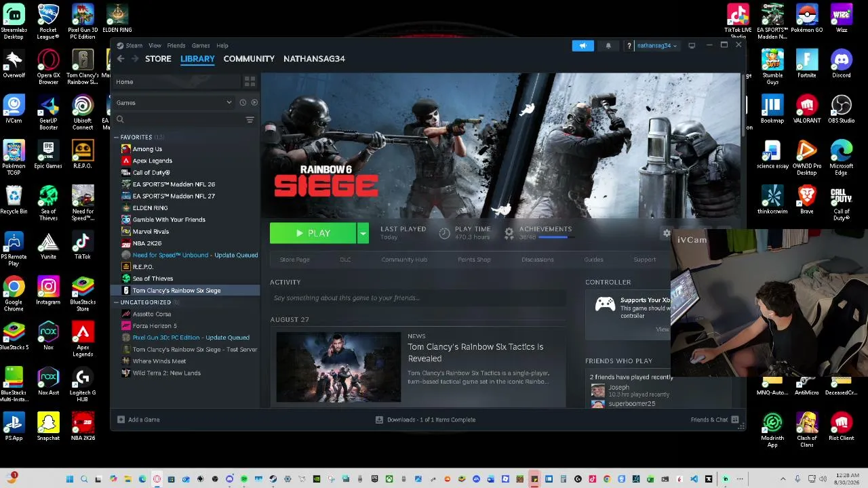The height and width of the screenshot is (488, 868).
Task: Open Discord desktop shortcut
Action: (x=842, y=64)
